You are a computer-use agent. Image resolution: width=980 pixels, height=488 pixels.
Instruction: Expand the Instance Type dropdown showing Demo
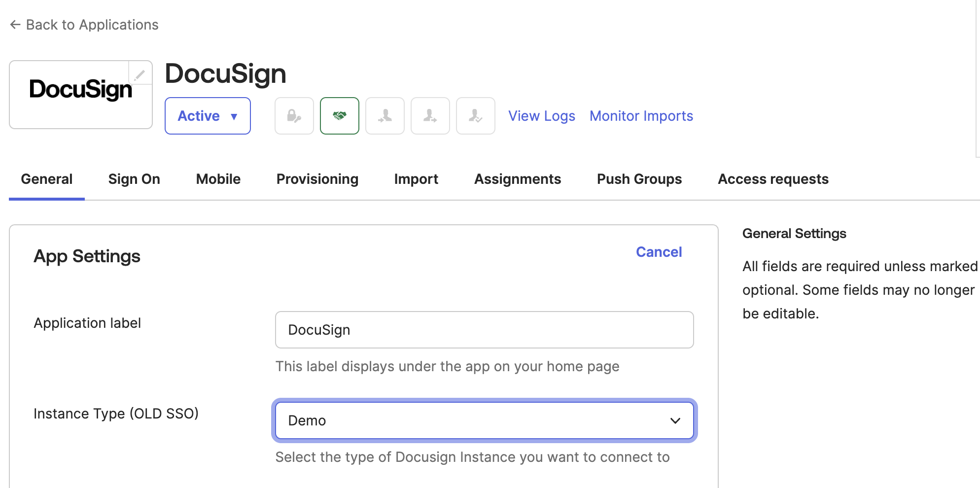[x=485, y=420]
